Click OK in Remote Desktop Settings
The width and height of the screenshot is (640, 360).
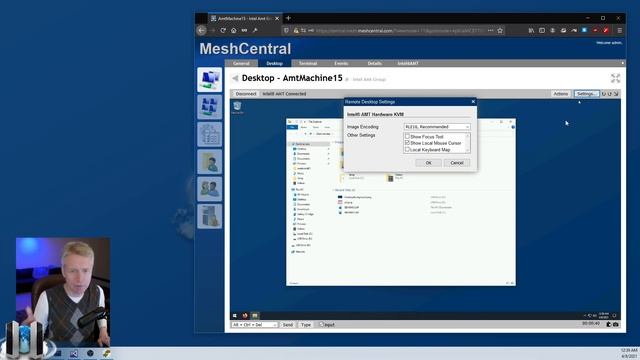coord(428,163)
